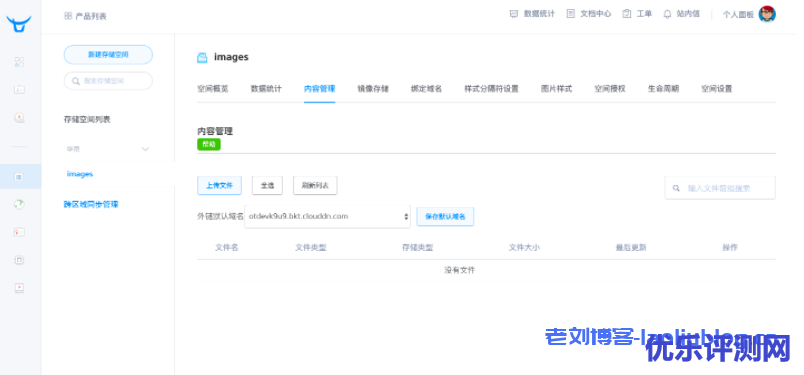Select the highlighted object storage sidebar icon

19,177
